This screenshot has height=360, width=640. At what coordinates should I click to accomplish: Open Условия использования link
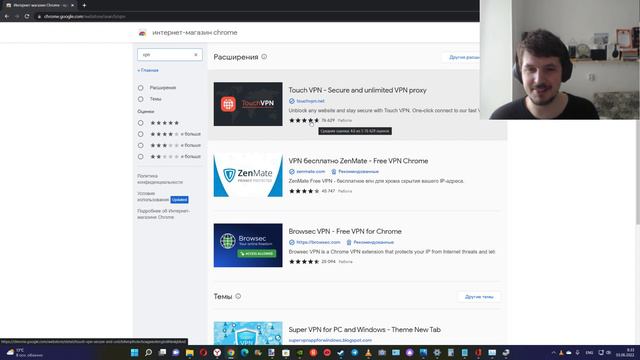click(x=153, y=196)
